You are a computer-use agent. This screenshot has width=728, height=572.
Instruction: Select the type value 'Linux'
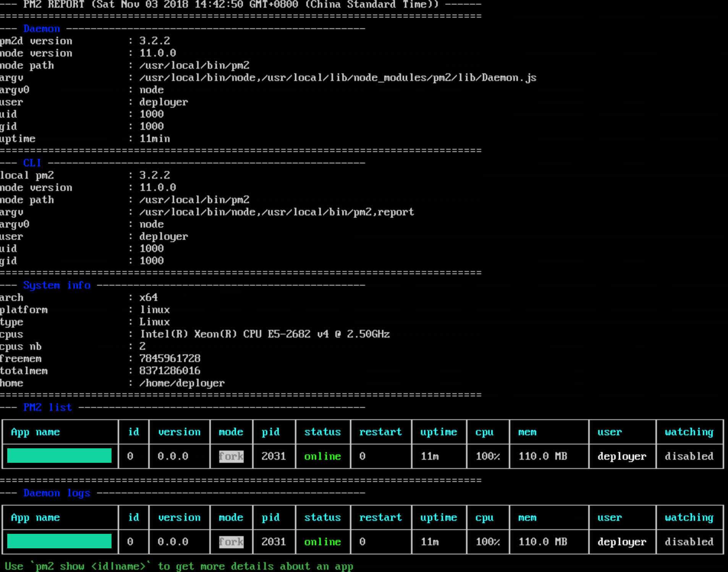point(154,322)
